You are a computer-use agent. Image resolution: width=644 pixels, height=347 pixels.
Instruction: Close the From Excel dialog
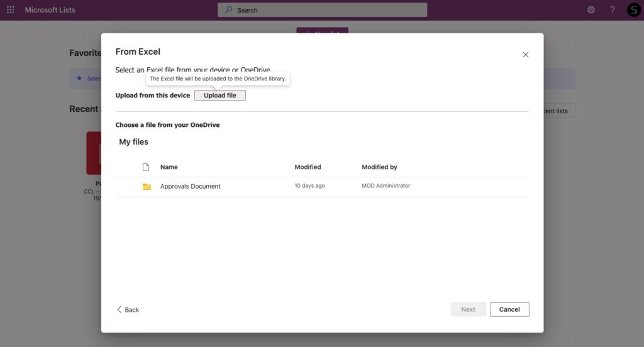(x=525, y=55)
